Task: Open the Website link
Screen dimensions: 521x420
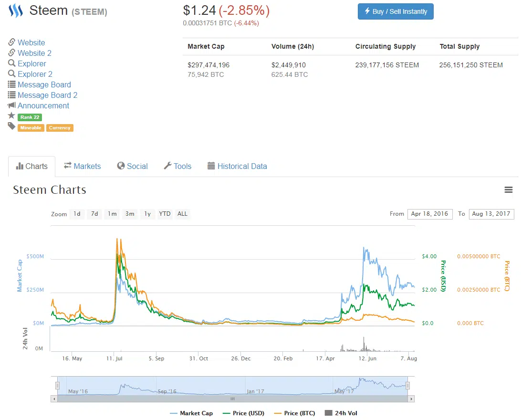Action: pos(31,42)
